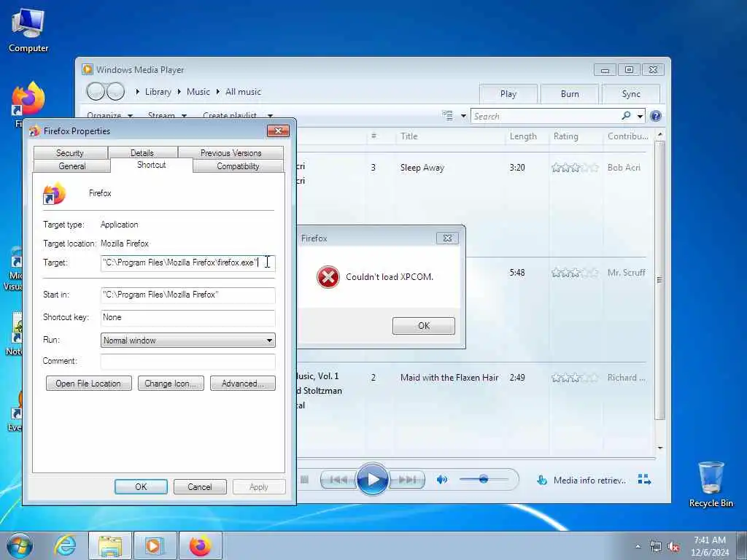Select the Sleep Away track

click(422, 168)
